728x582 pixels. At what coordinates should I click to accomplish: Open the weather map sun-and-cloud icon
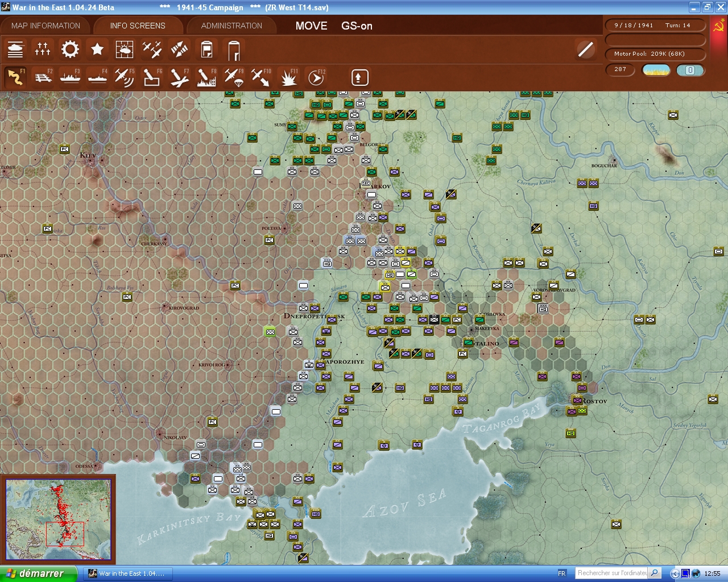pos(125,49)
